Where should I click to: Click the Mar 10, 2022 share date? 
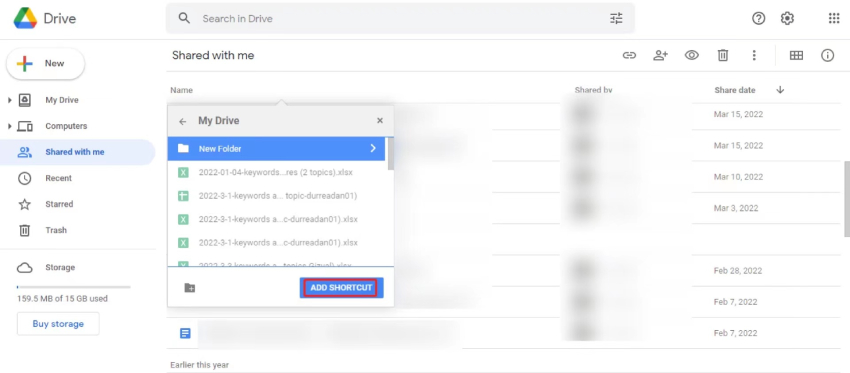click(738, 177)
